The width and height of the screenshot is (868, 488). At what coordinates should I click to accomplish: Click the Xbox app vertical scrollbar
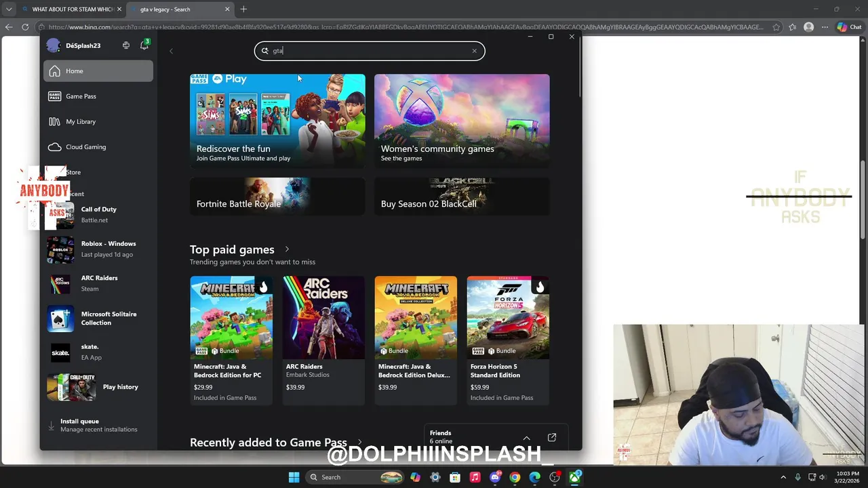579,68
